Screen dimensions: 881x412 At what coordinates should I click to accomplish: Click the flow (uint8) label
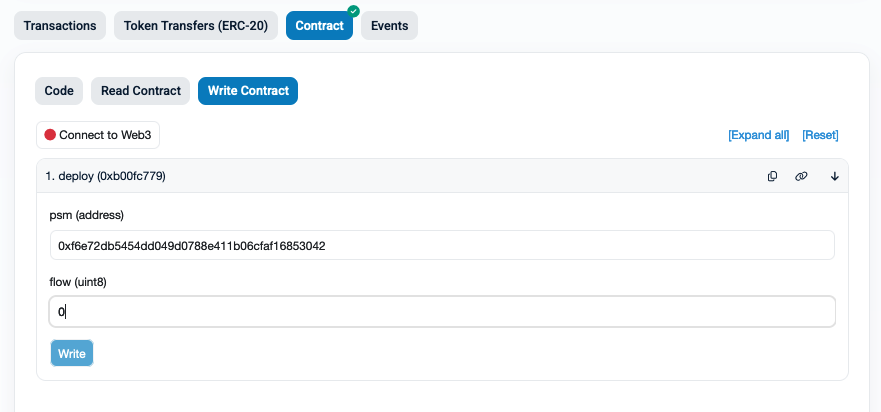[78, 282]
